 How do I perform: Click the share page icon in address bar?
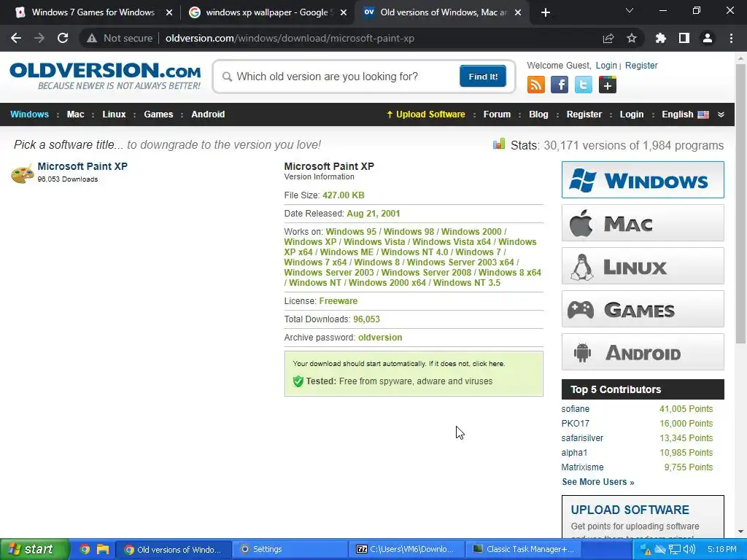608,38
